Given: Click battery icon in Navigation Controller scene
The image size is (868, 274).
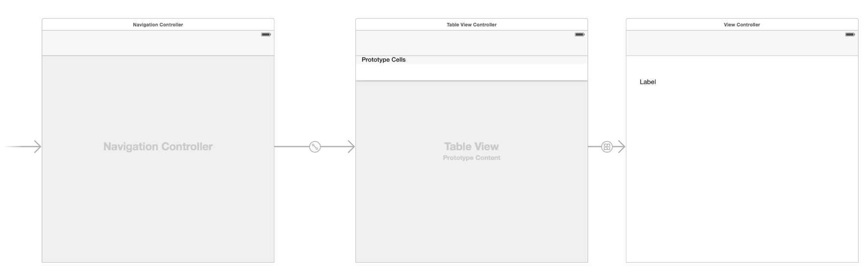Looking at the screenshot, I should 266,35.
